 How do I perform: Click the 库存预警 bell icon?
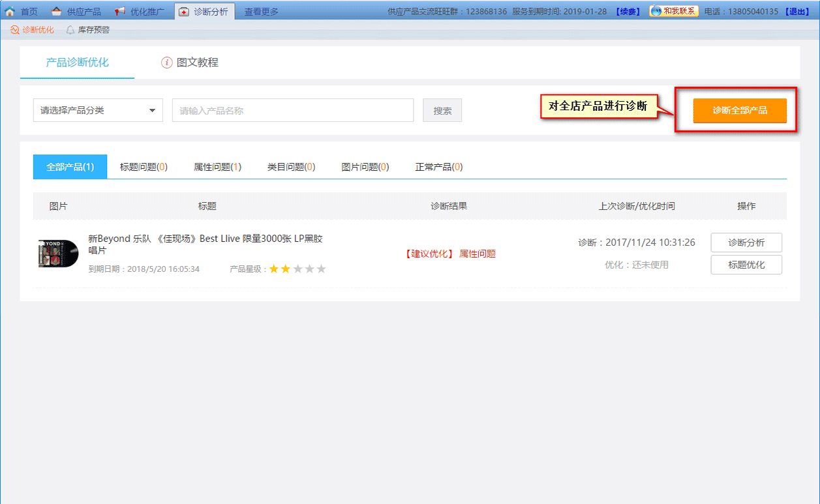70,30
